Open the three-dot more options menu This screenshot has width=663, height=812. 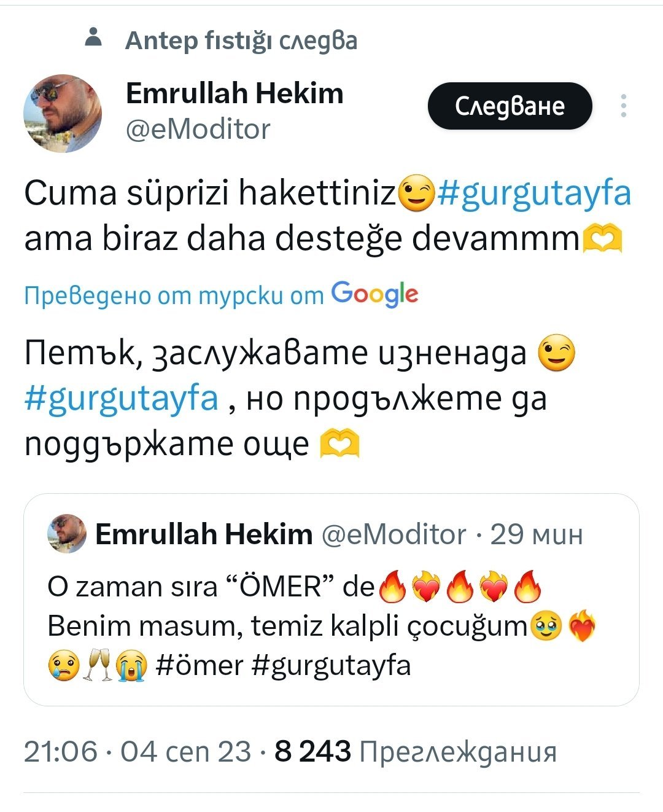[623, 106]
